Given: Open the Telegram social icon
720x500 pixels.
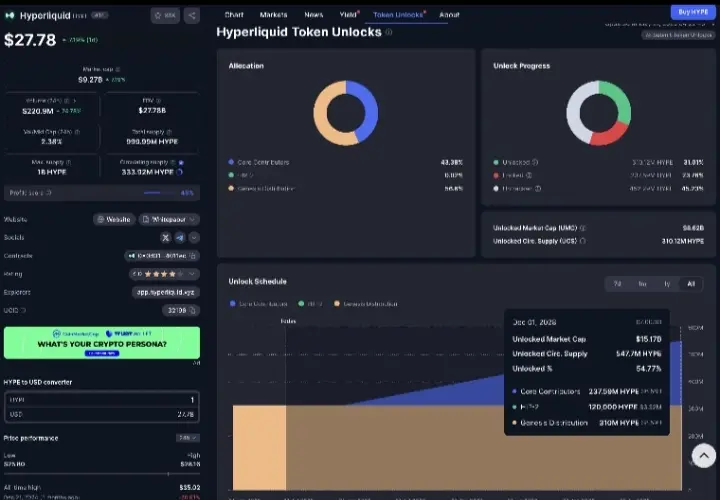Looking at the screenshot, I should 180,237.
